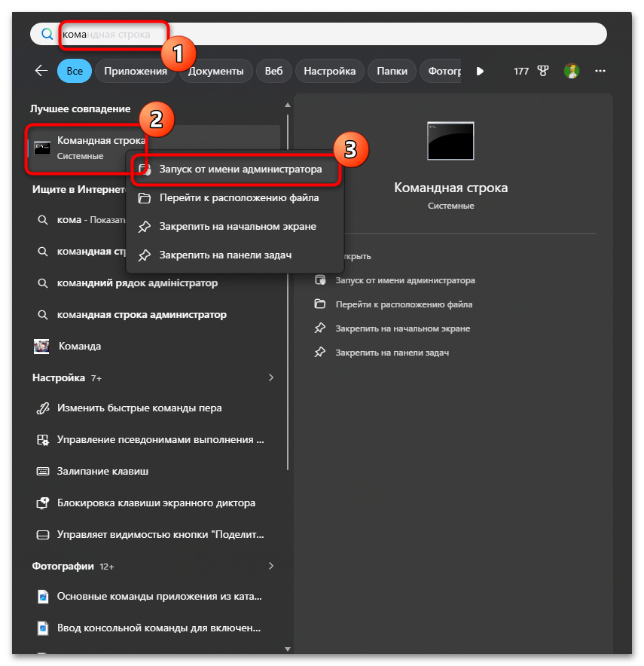Viewport: 644px width, 666px height.
Task: Click the Команда app icon
Action: tap(41, 346)
